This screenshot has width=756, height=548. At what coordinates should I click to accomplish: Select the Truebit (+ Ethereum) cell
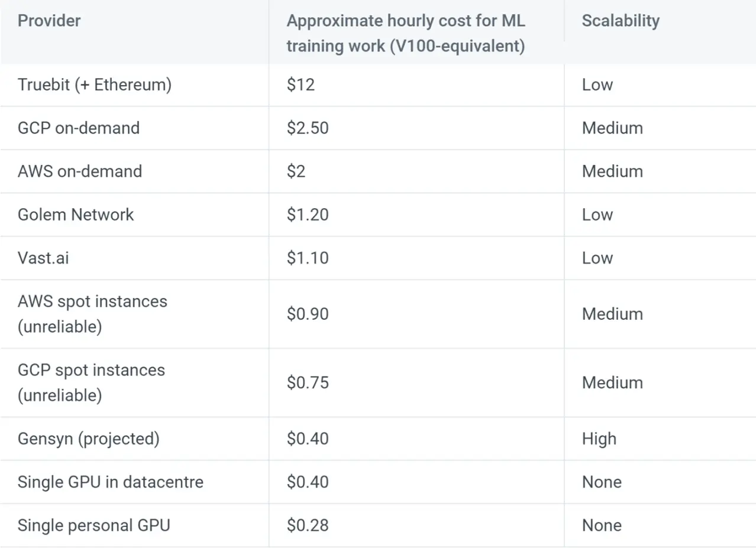click(x=95, y=85)
